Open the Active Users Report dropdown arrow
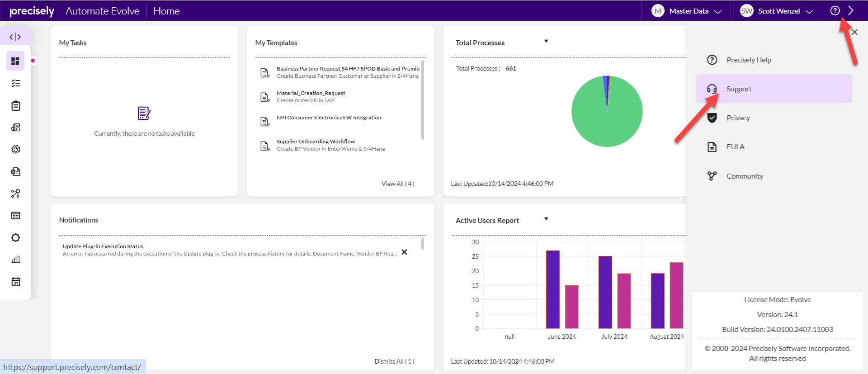 click(546, 219)
